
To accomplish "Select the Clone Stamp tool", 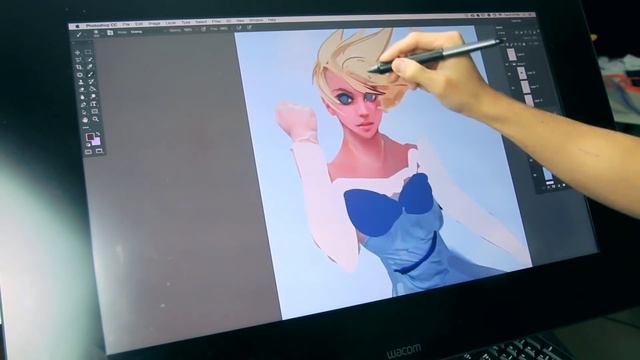I will click(x=81, y=82).
